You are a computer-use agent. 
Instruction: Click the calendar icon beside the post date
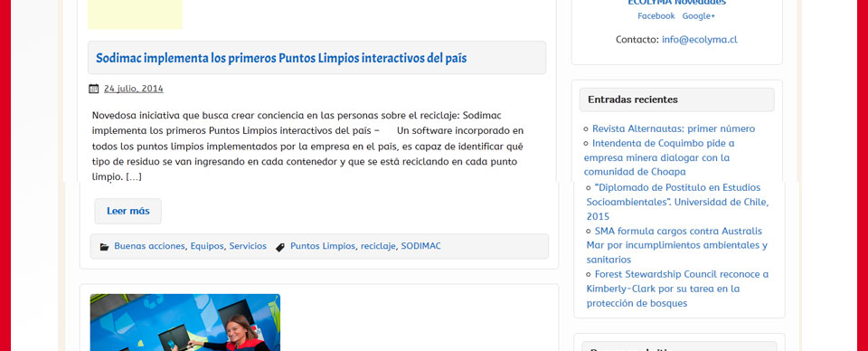93,89
